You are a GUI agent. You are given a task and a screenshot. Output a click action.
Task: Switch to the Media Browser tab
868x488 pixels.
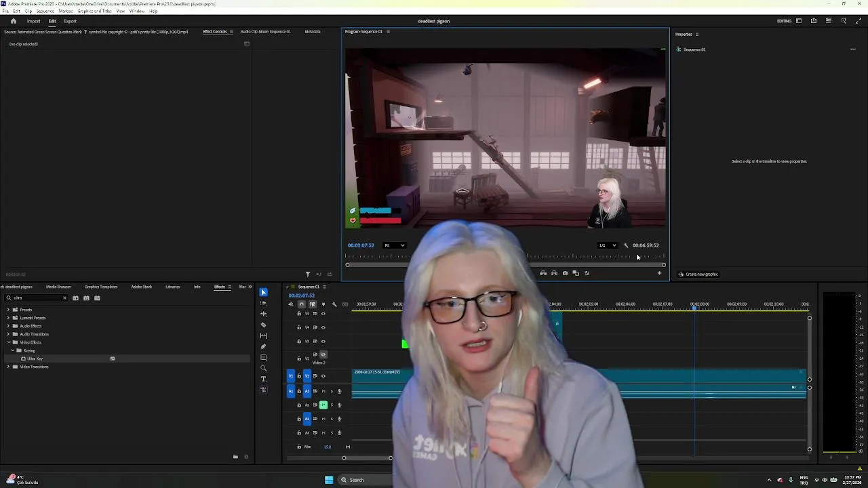click(x=58, y=287)
